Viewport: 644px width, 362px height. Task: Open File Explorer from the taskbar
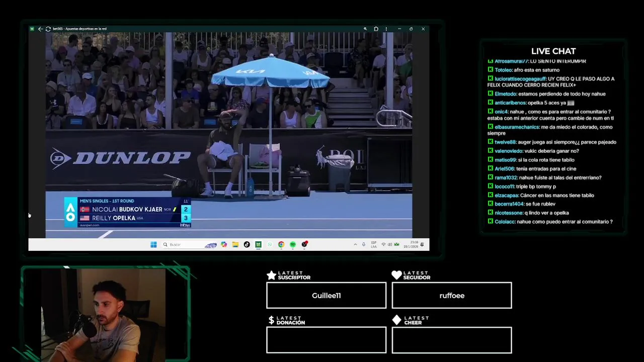pos(235,244)
